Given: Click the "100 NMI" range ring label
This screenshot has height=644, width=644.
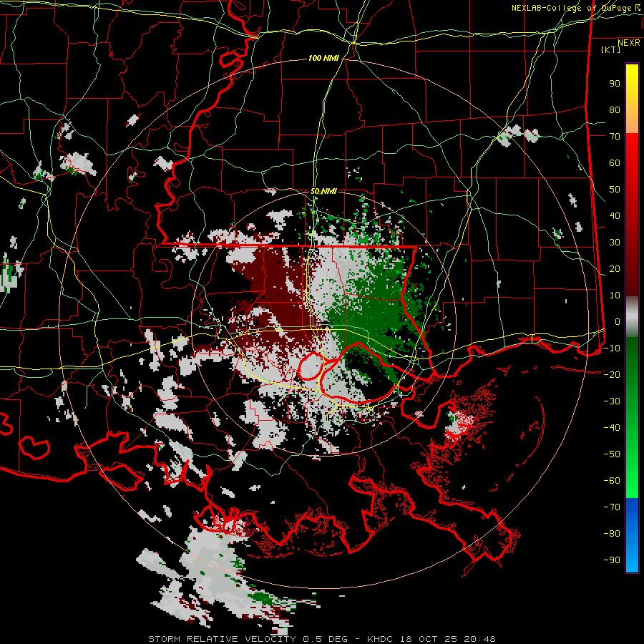Looking at the screenshot, I should click(323, 59).
